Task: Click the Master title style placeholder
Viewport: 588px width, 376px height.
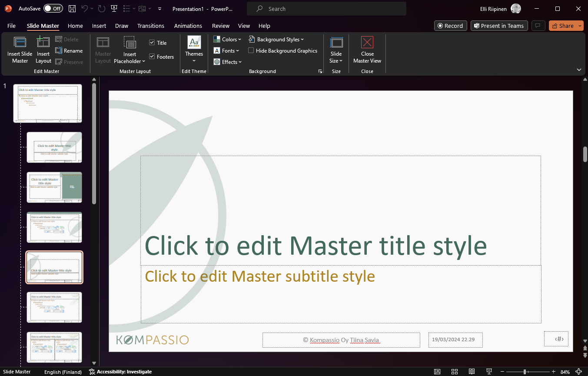Action: tap(341, 210)
